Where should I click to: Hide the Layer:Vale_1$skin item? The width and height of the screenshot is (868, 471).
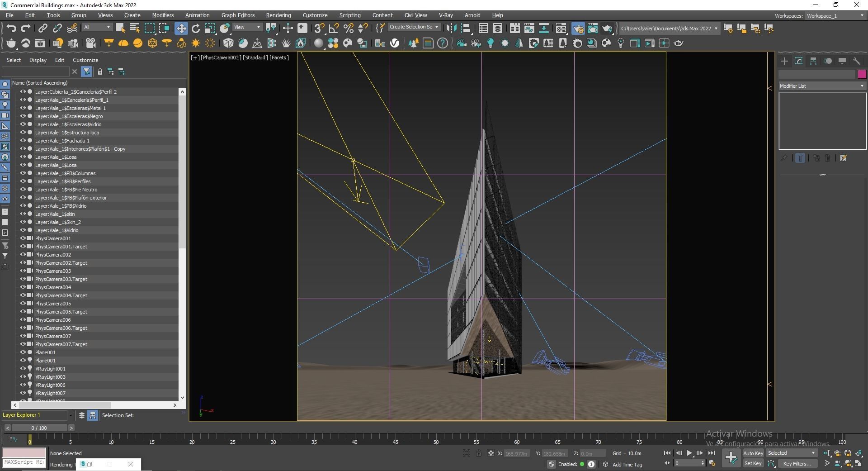[x=23, y=214]
